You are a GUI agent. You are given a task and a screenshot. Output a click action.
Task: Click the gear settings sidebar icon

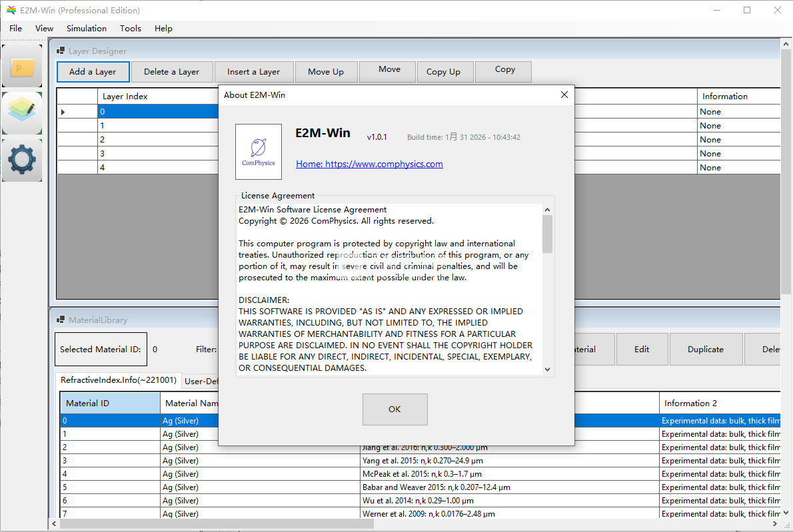(x=23, y=160)
